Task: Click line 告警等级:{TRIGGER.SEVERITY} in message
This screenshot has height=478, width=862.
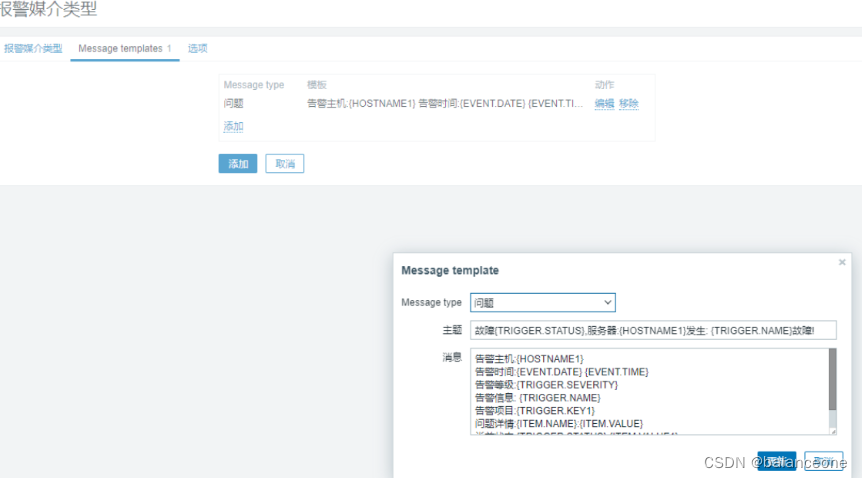Action: [x=546, y=384]
